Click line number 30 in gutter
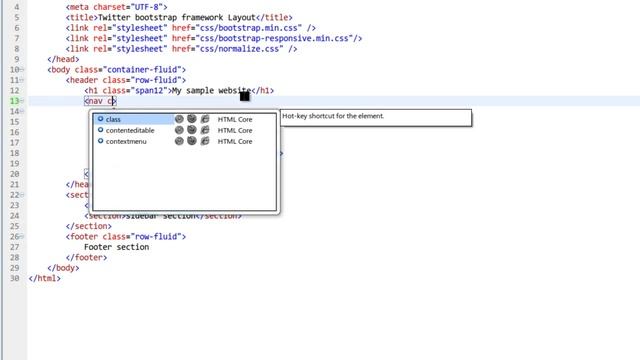640x360 pixels. (15, 278)
